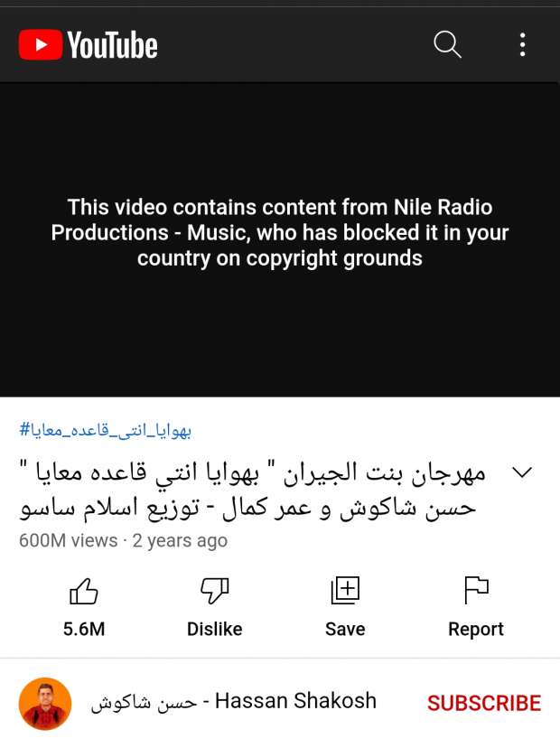Viewport: 560px width, 748px height.
Task: Click the Save to playlist icon
Action: pyautogui.click(x=345, y=591)
